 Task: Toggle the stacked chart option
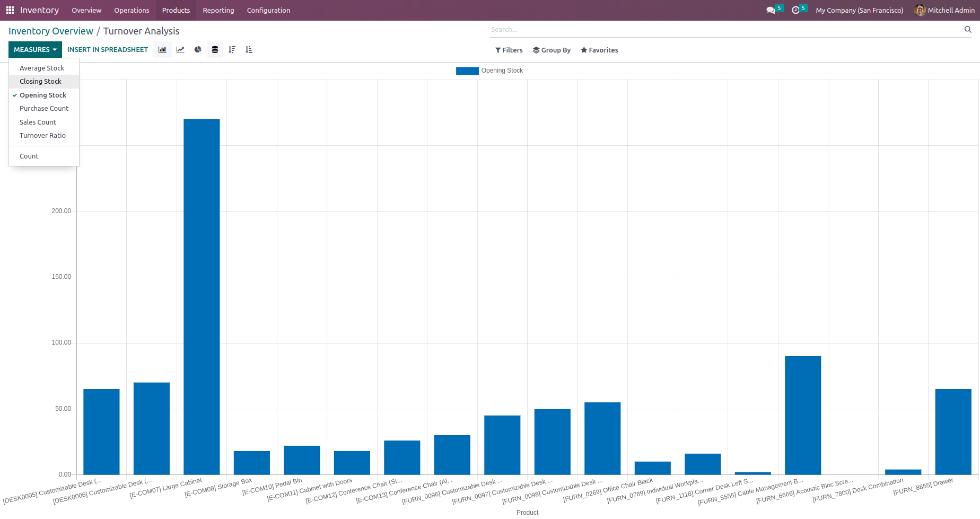(215, 50)
